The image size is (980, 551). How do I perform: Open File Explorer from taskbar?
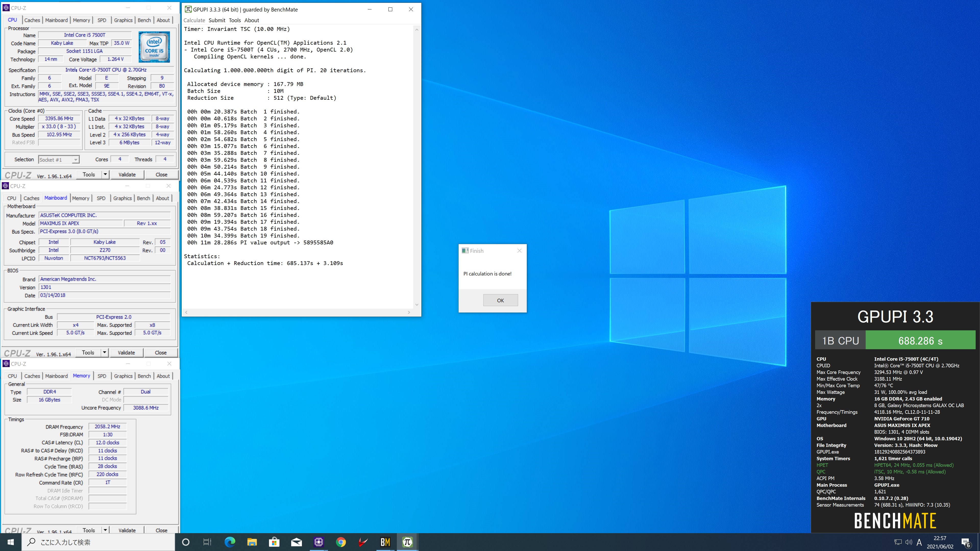tap(252, 542)
